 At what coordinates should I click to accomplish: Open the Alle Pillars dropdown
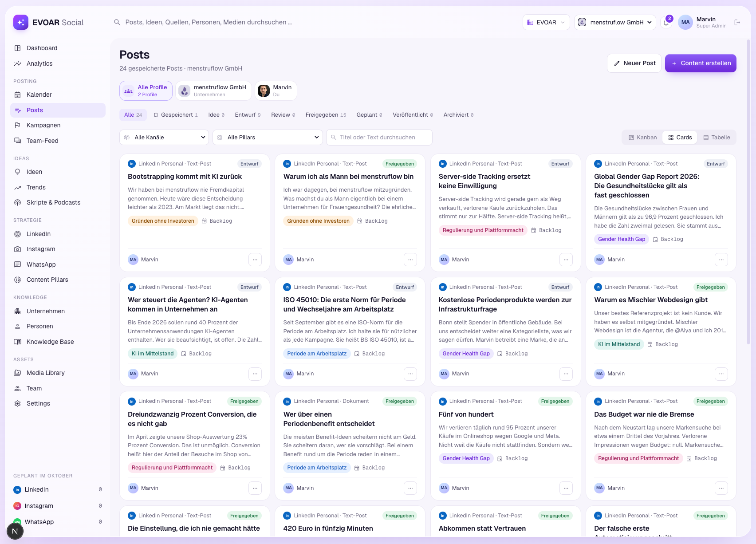pyautogui.click(x=268, y=138)
